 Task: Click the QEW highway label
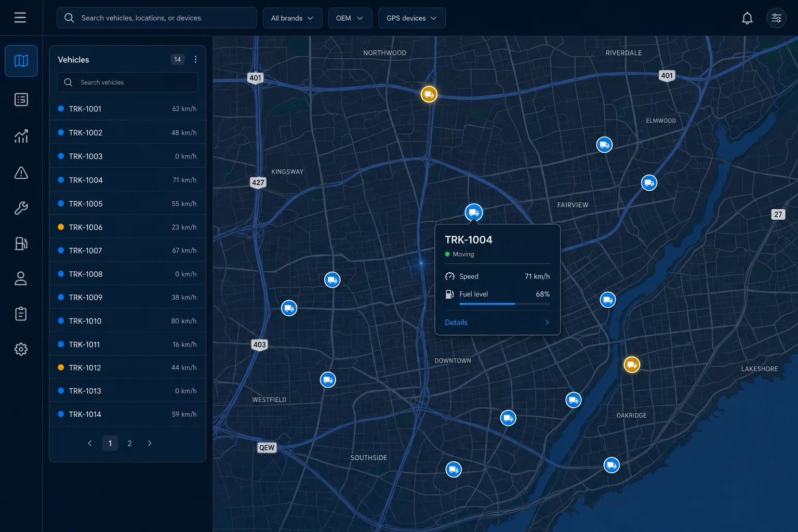[267, 447]
